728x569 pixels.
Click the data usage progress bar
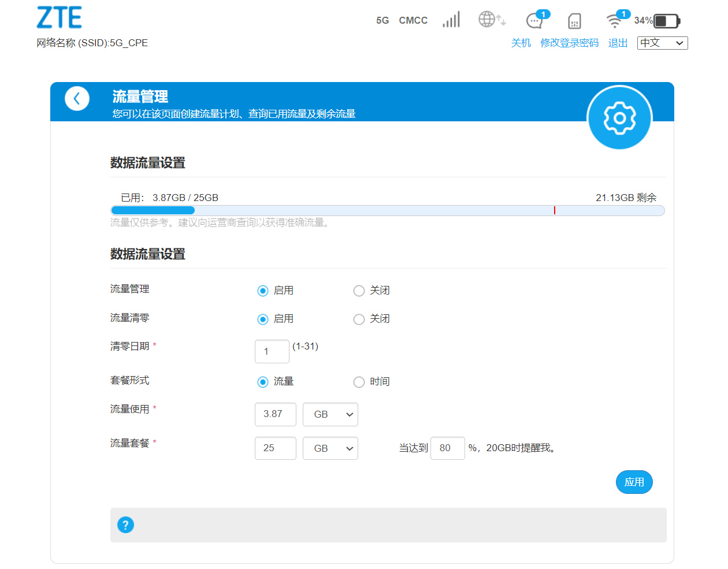pyautogui.click(x=387, y=211)
